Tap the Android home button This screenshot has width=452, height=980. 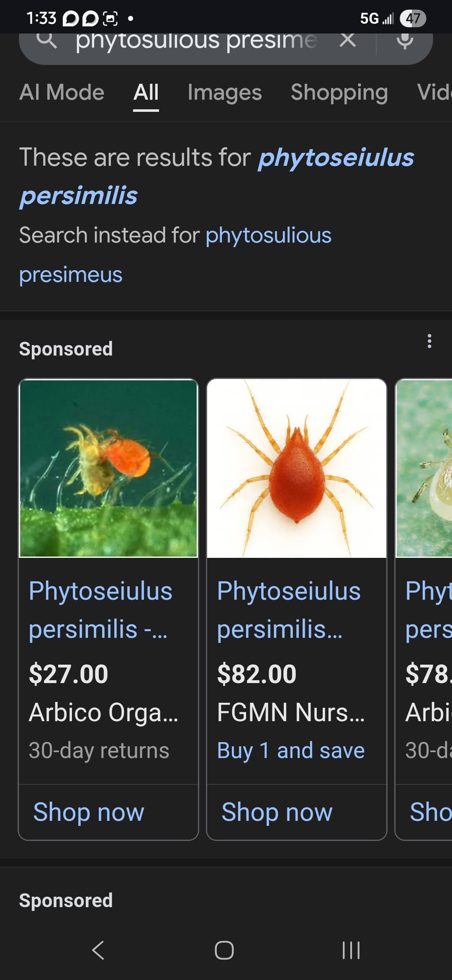tap(224, 950)
